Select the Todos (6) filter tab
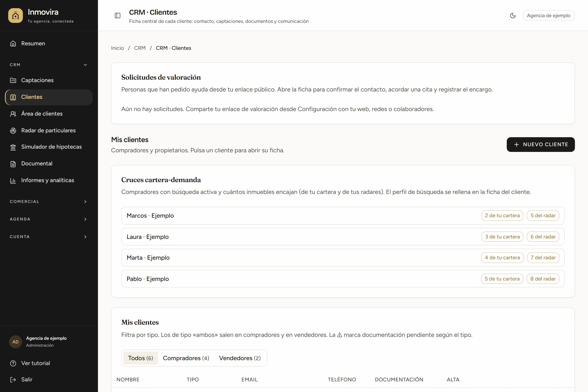Image resolution: width=588 pixels, height=392 pixels. pos(140,358)
